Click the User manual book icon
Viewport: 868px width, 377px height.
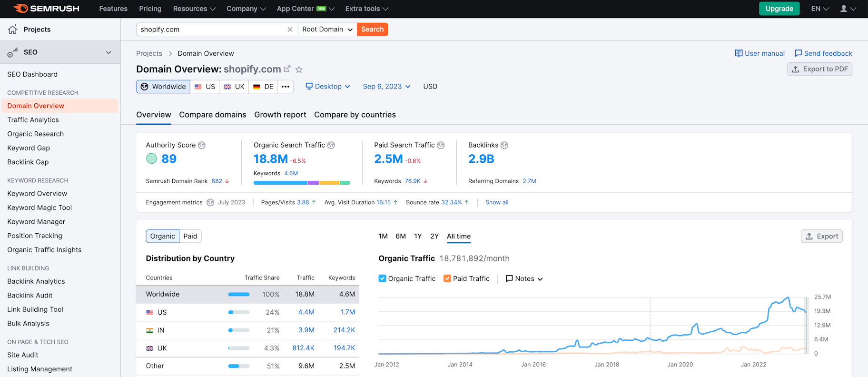(x=739, y=53)
